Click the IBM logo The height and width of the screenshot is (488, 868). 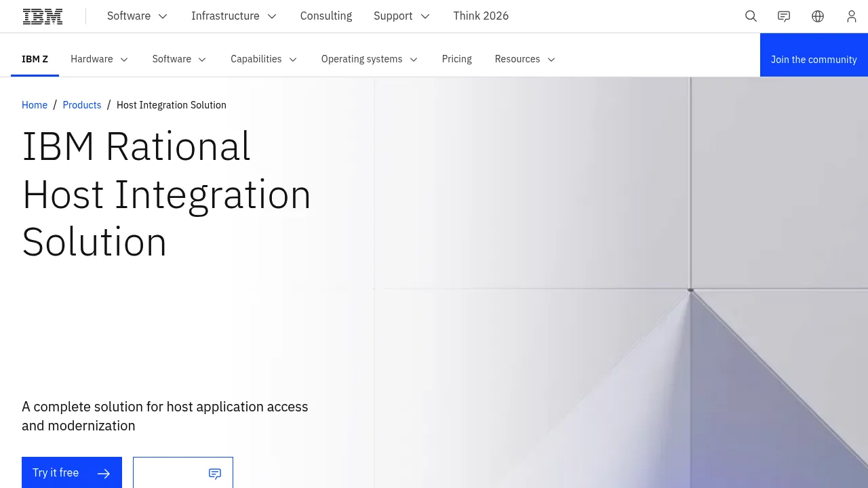(43, 16)
